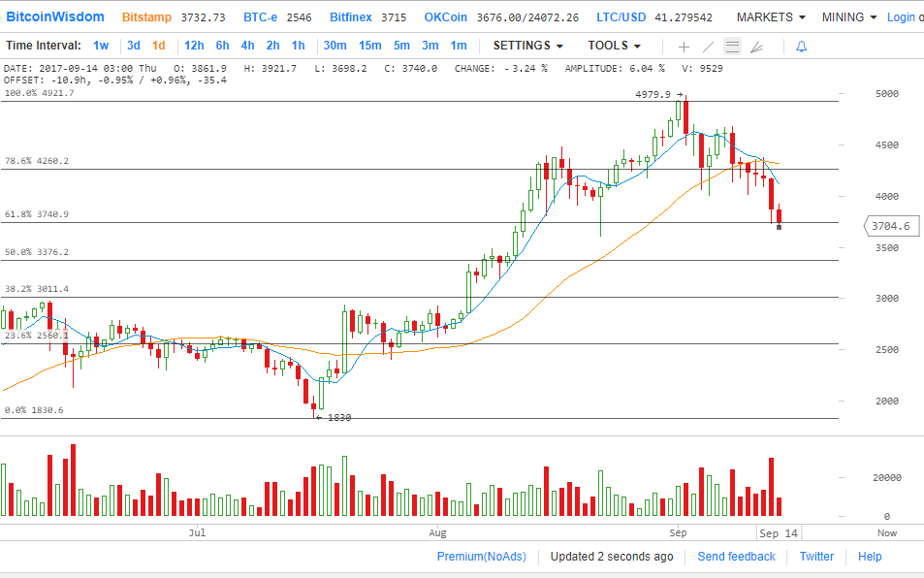Select the trend line drawing tool
This screenshot has height=578, width=924.
(708, 47)
